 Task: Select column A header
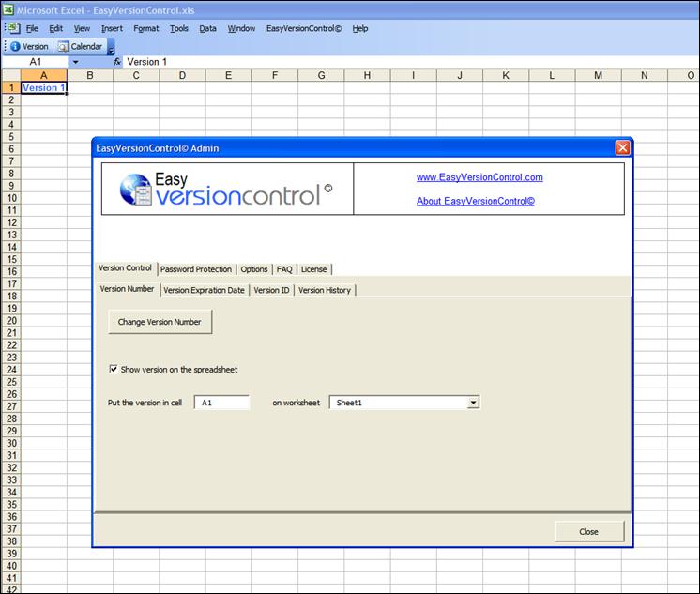pos(44,75)
